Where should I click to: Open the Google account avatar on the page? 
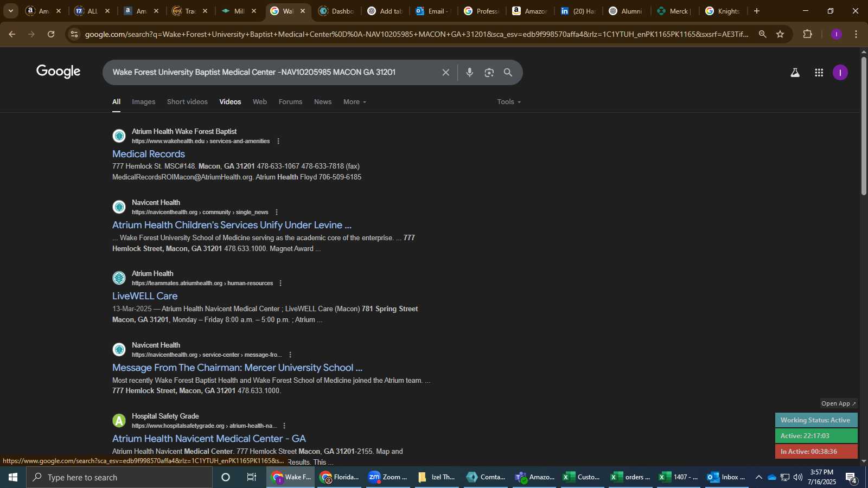click(x=840, y=73)
